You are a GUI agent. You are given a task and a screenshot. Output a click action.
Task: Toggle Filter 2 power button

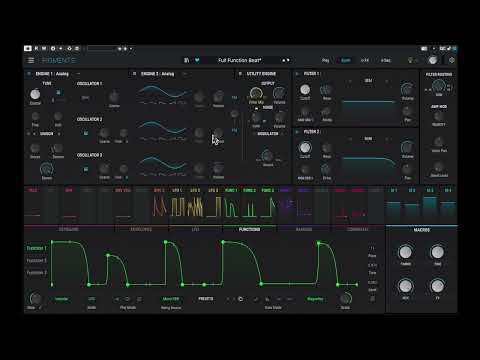pos(297,132)
